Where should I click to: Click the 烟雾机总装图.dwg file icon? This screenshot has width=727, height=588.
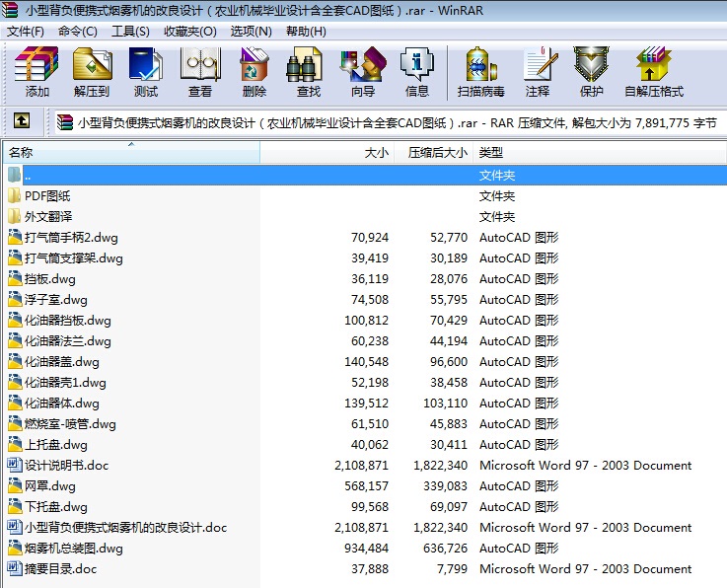[x=15, y=548]
